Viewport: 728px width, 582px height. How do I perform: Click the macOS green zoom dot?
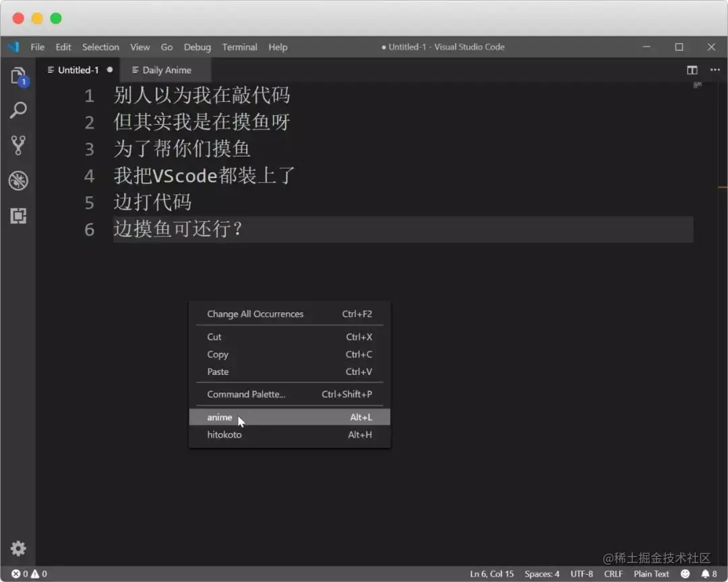click(56, 18)
